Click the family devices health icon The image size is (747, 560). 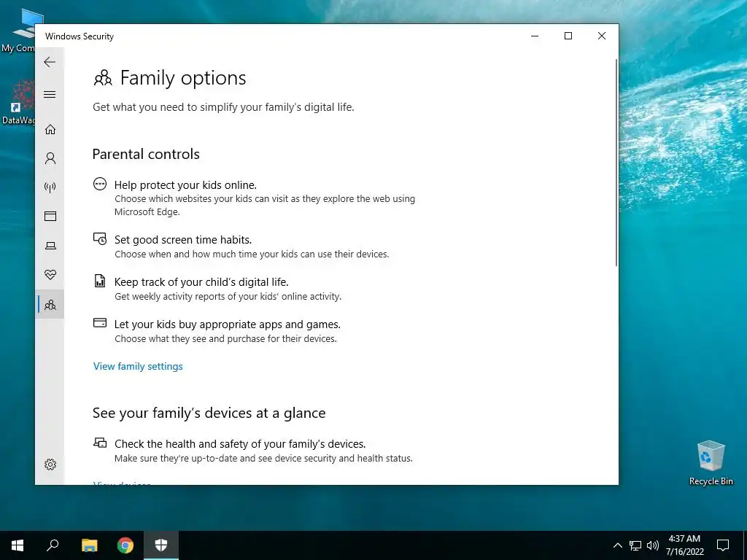pos(99,443)
